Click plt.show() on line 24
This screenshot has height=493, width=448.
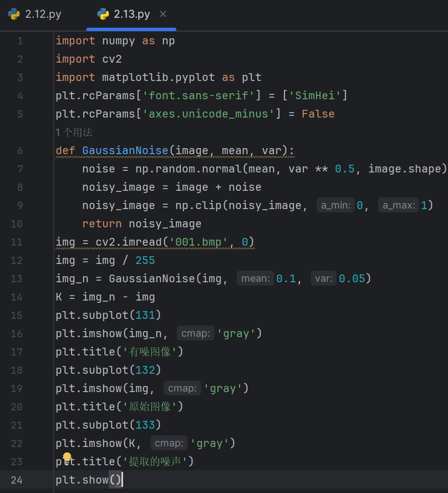89,480
